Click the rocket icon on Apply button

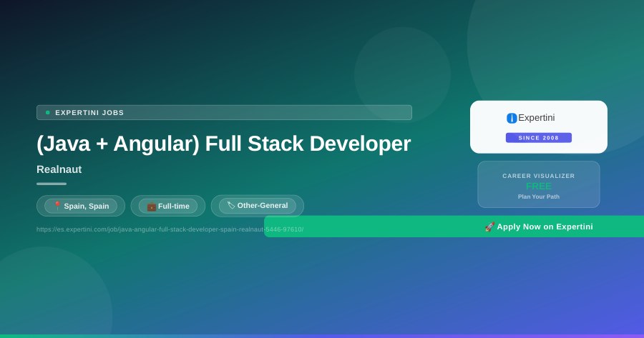click(x=489, y=227)
